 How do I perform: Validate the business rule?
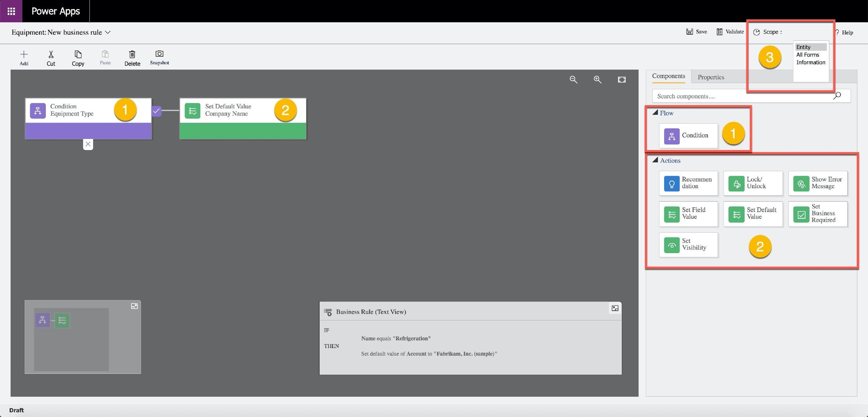(x=730, y=32)
